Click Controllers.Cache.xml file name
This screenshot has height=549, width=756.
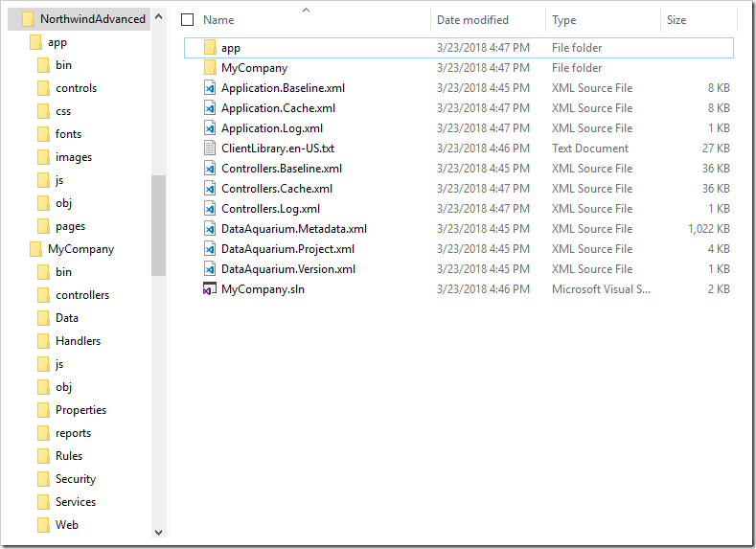pos(277,189)
